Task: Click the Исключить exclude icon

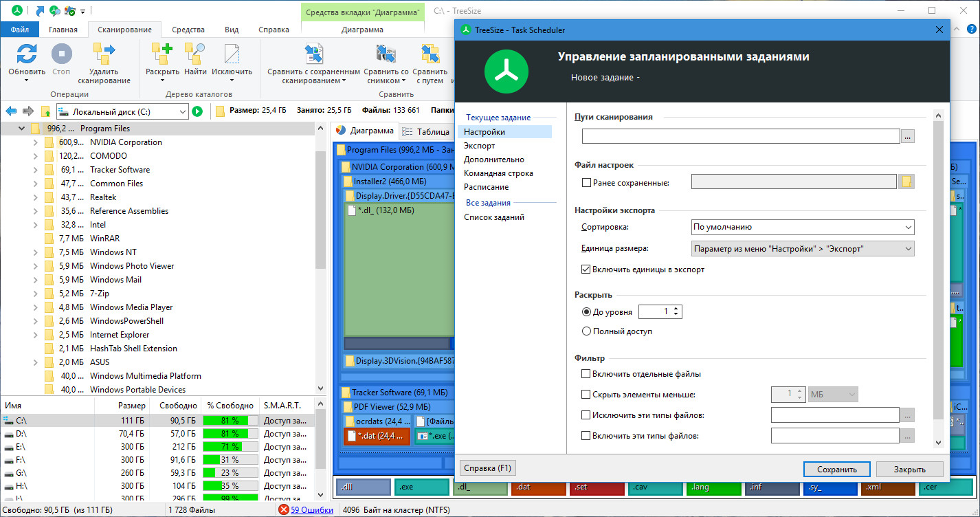Action: click(x=232, y=54)
